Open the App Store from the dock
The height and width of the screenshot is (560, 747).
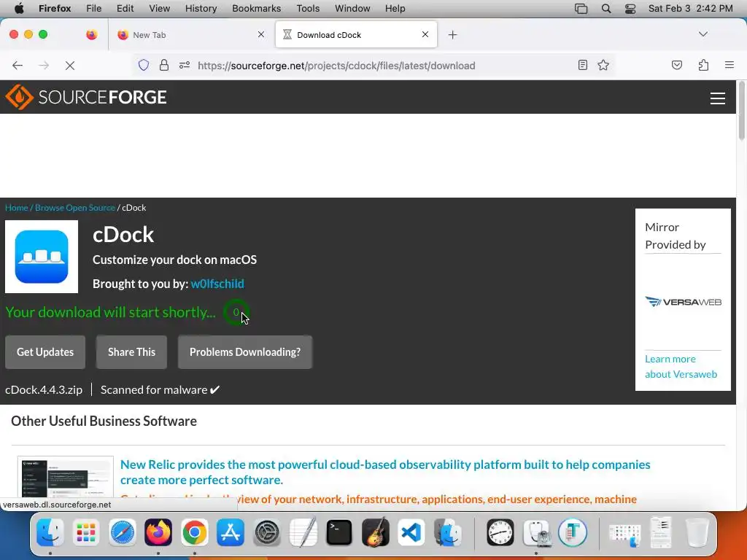231,532
